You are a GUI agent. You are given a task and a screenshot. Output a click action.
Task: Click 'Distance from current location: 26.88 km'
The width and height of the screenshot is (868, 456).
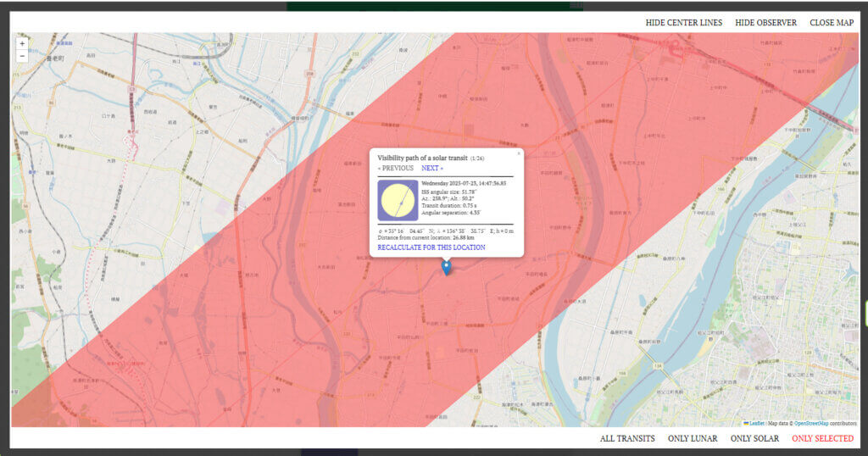click(426, 238)
